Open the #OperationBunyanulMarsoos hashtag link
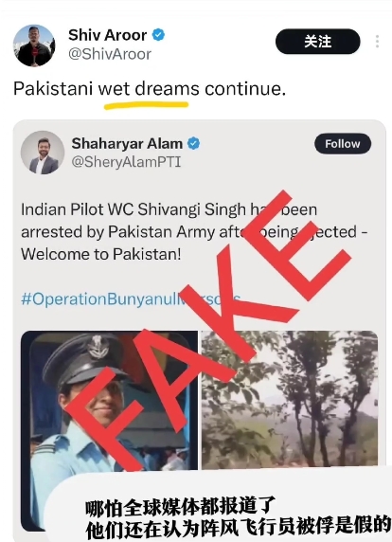 (x=131, y=299)
